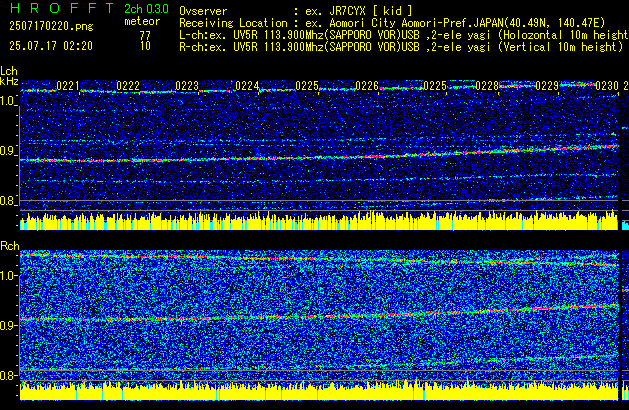This screenshot has height=410, width=629.
Task: Click the bright signal trace near 0.9 kHz in Lch
Action: click(319, 157)
